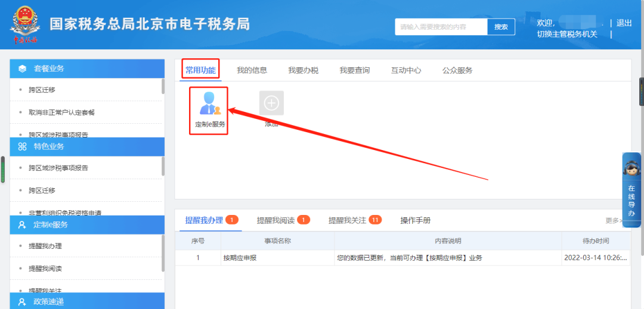The width and height of the screenshot is (644, 309).
Task: Click the 序号 column header
Action: [x=198, y=241]
